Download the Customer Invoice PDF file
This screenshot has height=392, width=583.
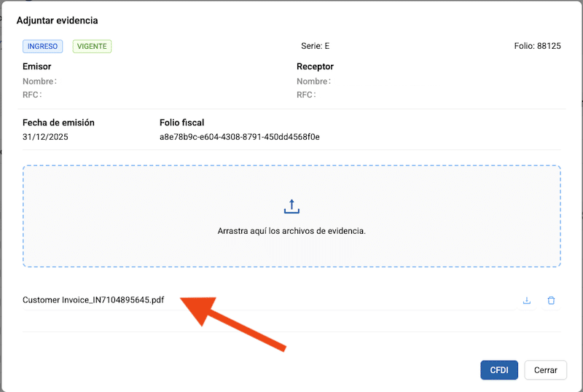(527, 300)
